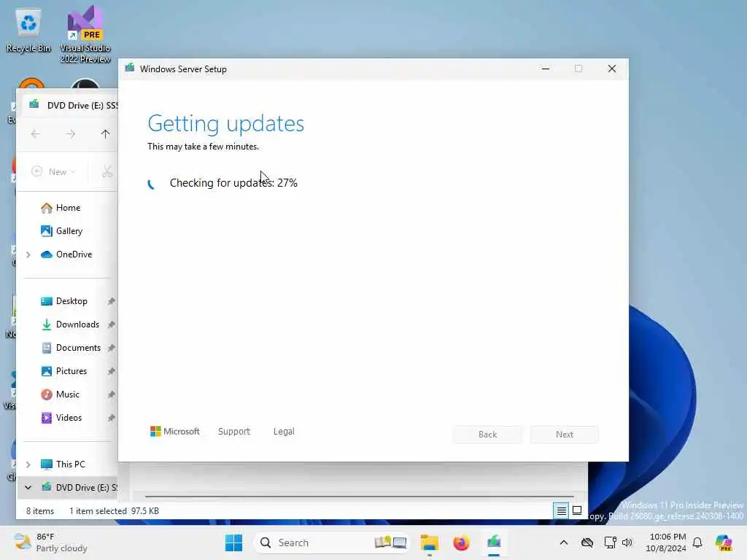Launch Firefox from the taskbar
Image resolution: width=747 pixels, height=560 pixels.
[x=461, y=542]
